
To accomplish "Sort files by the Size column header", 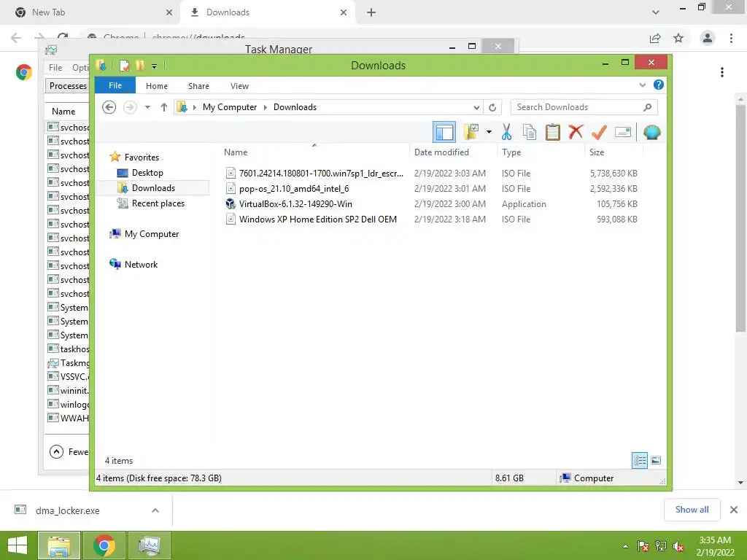I will click(597, 152).
